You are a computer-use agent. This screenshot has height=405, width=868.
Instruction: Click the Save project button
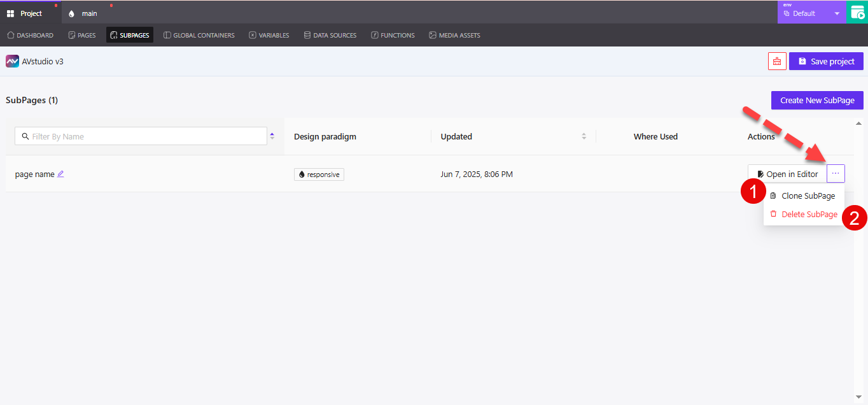tap(826, 60)
